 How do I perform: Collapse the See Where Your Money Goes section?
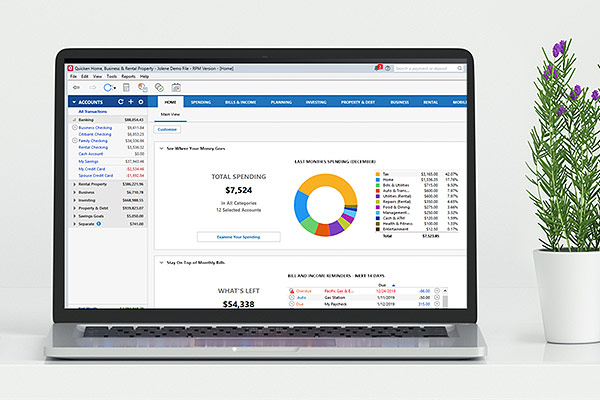pyautogui.click(x=161, y=149)
